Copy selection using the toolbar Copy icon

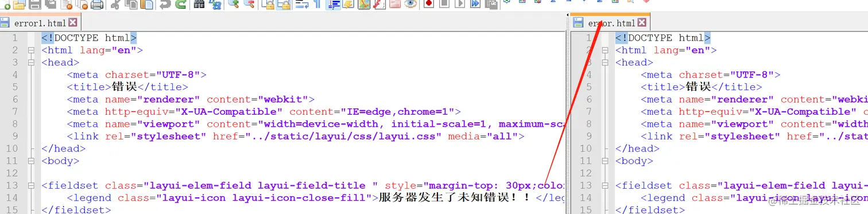(130, 5)
